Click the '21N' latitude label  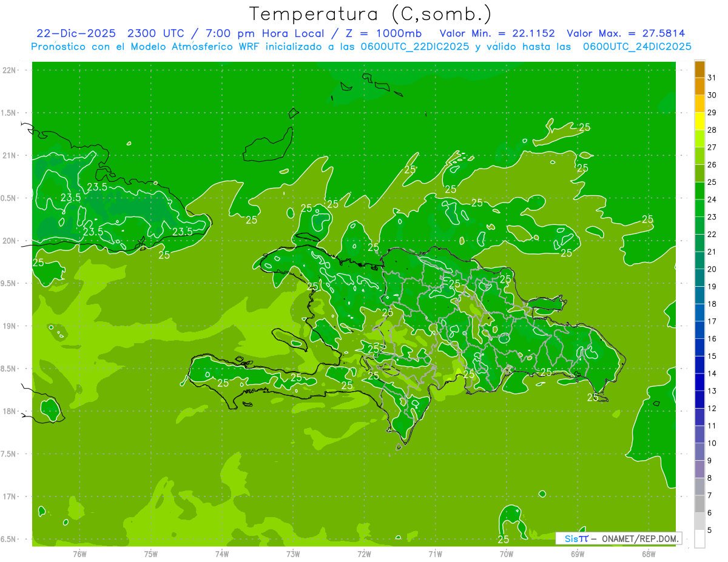pos(10,155)
